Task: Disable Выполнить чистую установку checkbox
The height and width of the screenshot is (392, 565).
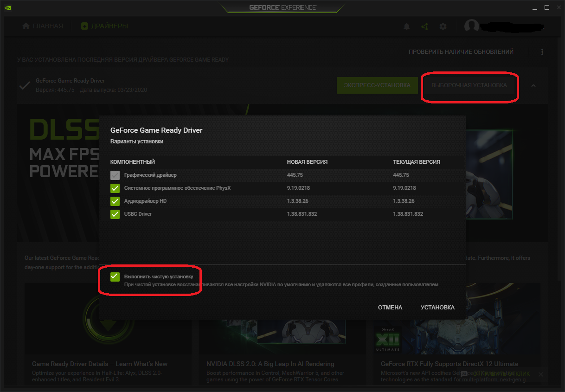Action: pyautogui.click(x=115, y=276)
